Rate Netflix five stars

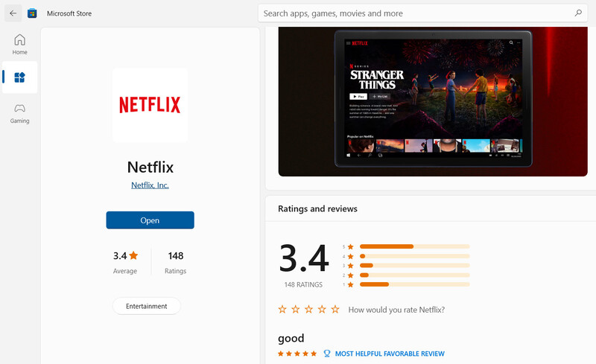click(x=335, y=309)
